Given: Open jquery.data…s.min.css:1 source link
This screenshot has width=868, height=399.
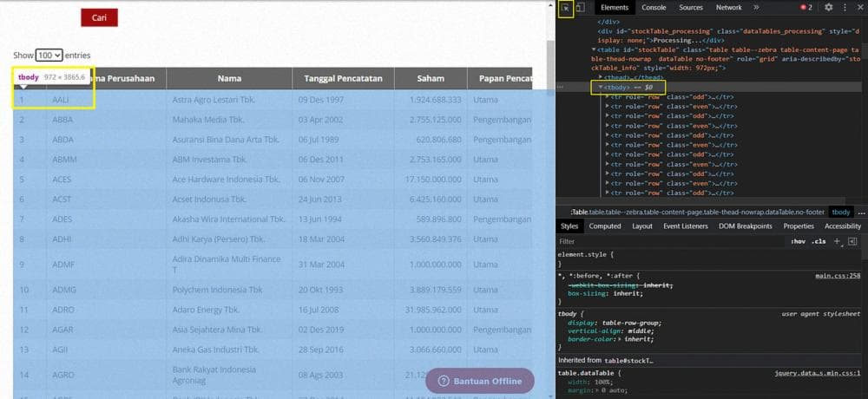Looking at the screenshot, I should click(818, 373).
